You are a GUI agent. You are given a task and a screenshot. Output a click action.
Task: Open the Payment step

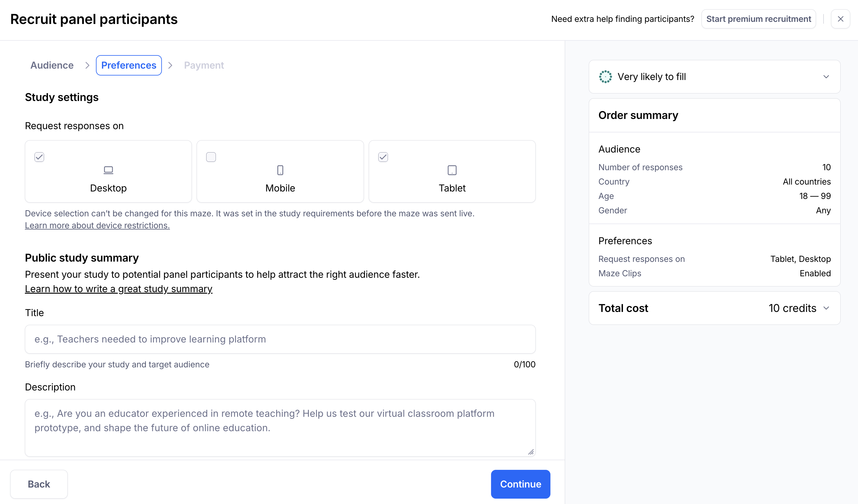(204, 65)
